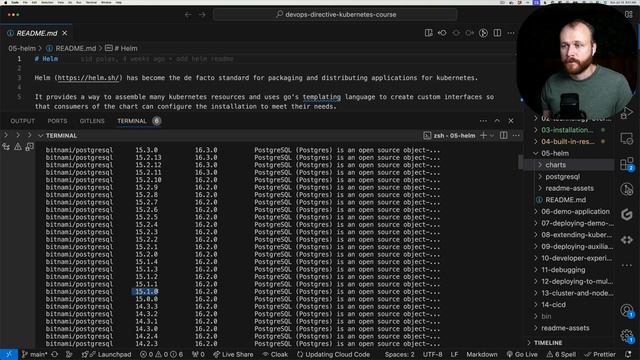
Task: Open the Accounts menu
Action: click(627, 311)
